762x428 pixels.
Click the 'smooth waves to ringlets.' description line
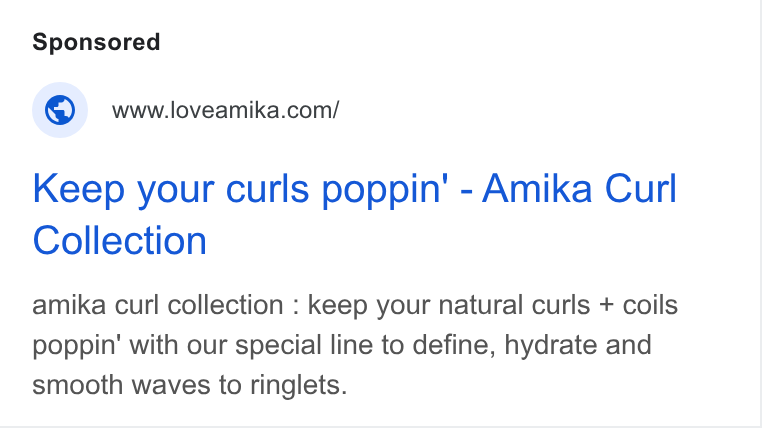coord(190,385)
